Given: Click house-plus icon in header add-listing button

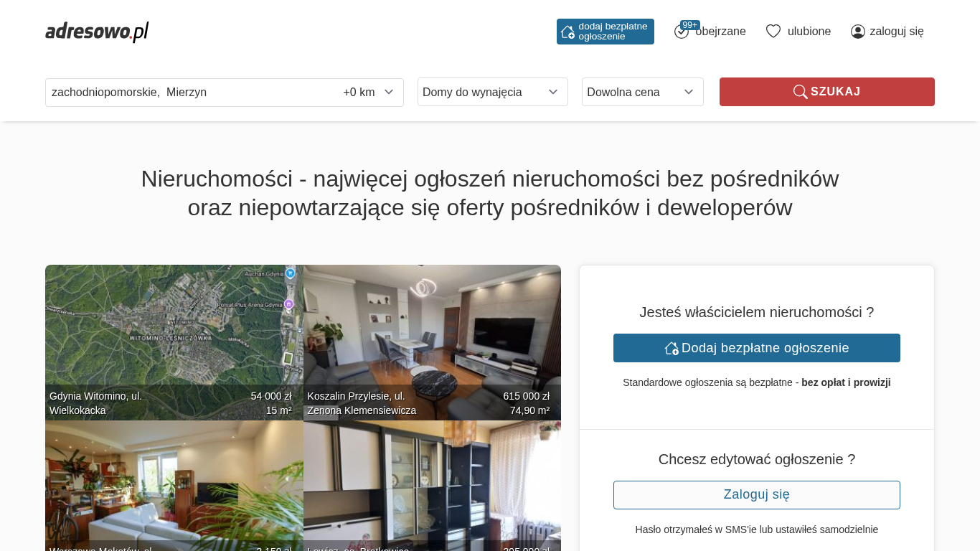Looking at the screenshot, I should point(567,32).
